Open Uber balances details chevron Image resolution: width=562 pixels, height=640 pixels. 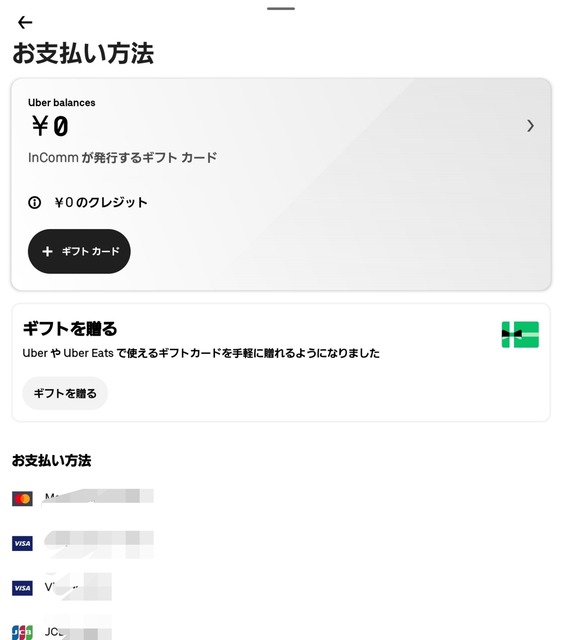tap(530, 126)
